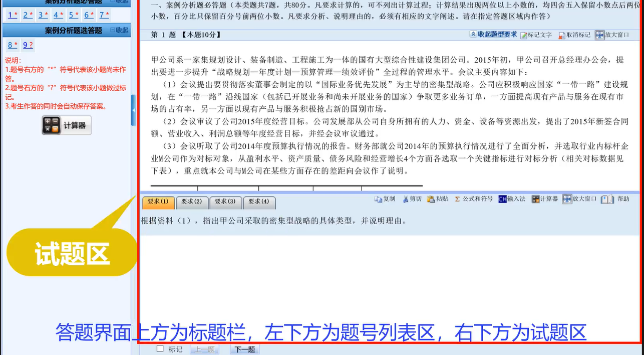Screen dimensions: 644x355
Task: Collapse left panel with splitter arrow
Action: (133, 110)
